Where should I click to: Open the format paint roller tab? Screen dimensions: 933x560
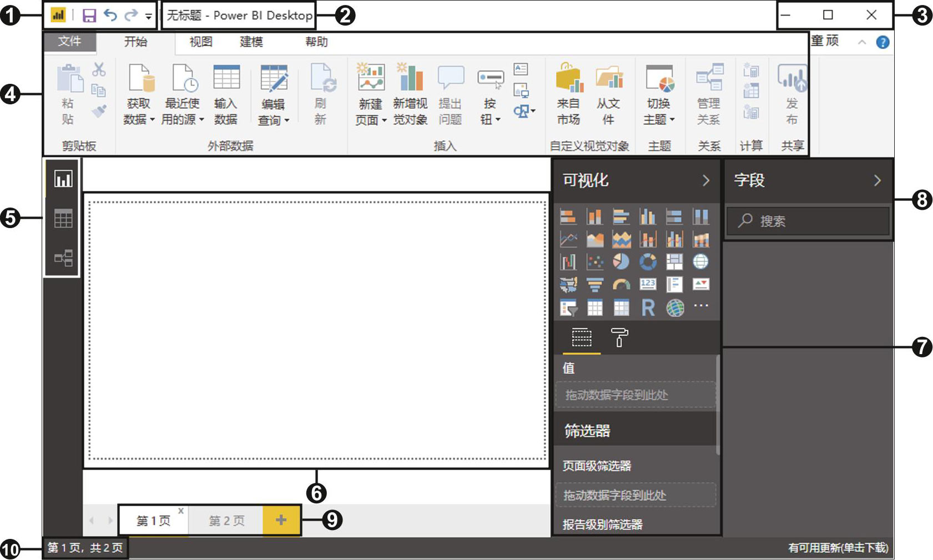coord(619,337)
